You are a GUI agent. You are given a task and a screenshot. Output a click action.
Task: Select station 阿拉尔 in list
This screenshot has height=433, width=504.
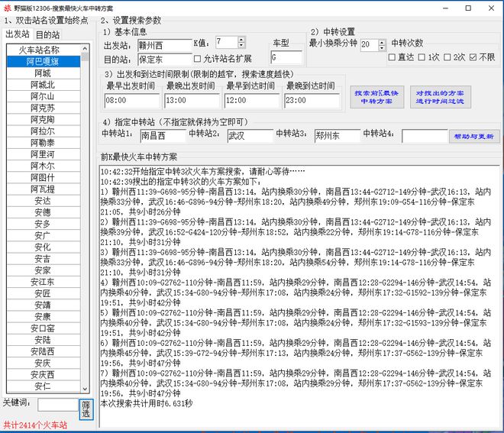click(44, 131)
